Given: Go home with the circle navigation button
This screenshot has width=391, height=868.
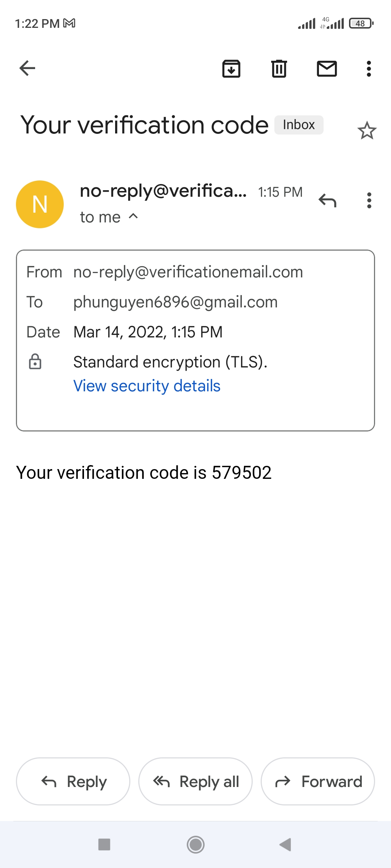Looking at the screenshot, I should (195, 845).
